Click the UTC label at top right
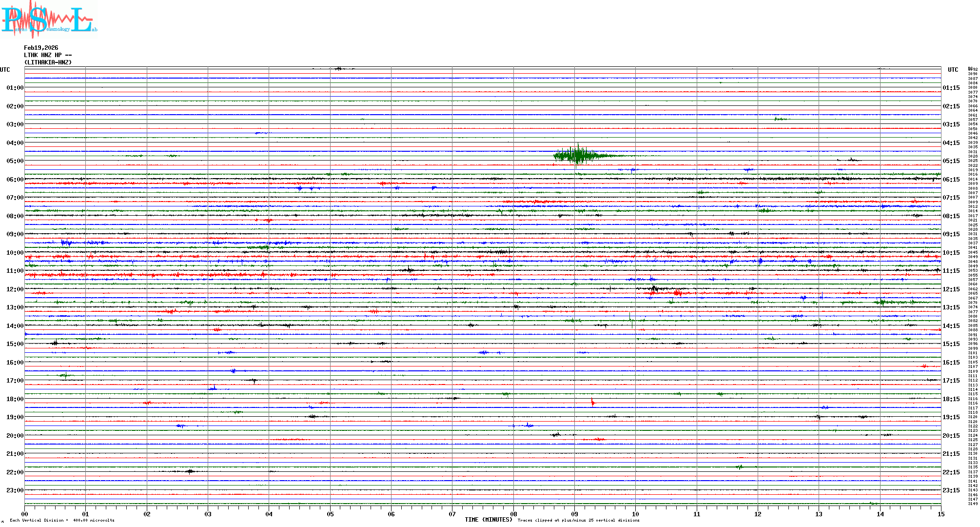980x527 pixels. [953, 70]
